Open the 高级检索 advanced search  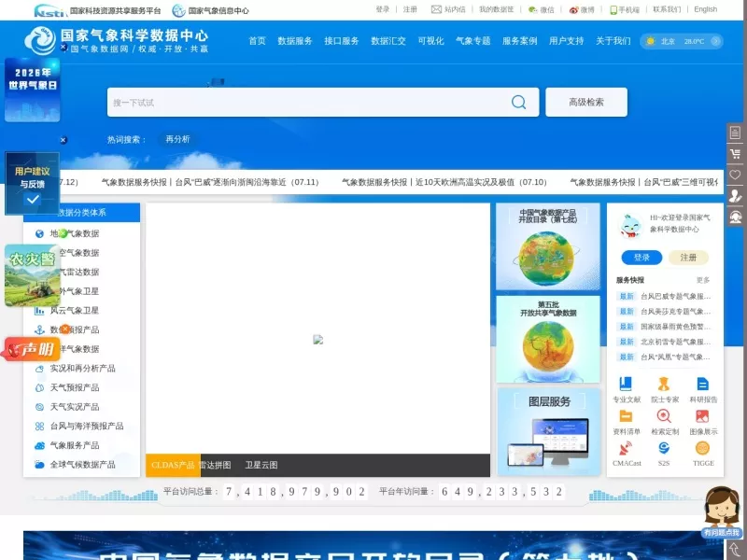[x=586, y=102]
